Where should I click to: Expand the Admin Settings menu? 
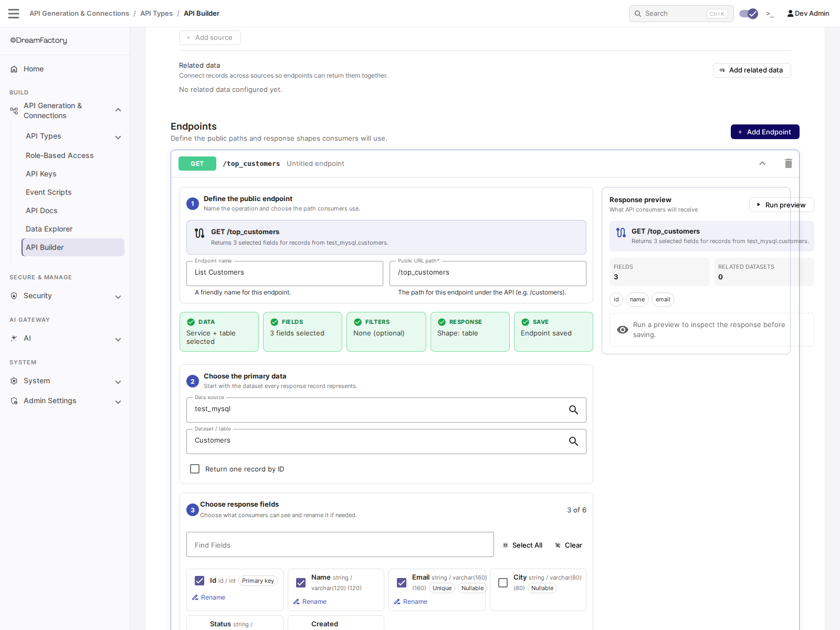118,402
